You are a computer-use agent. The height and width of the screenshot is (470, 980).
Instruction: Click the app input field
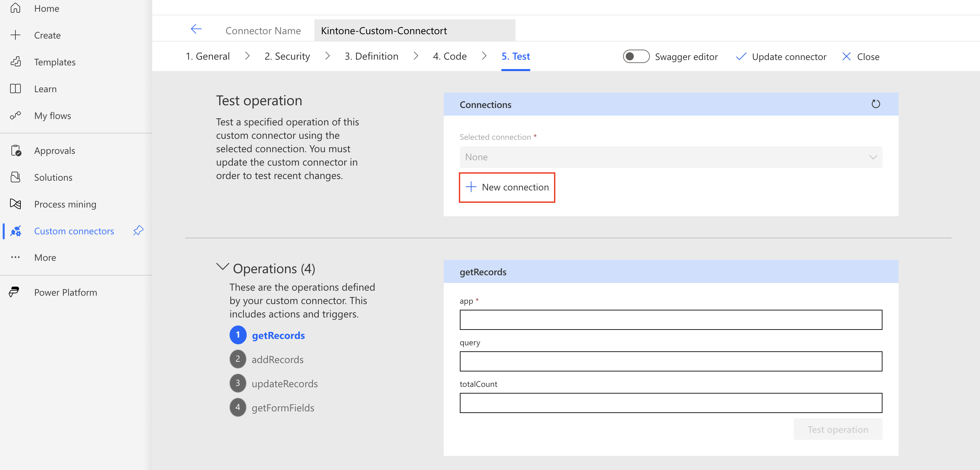coord(670,320)
